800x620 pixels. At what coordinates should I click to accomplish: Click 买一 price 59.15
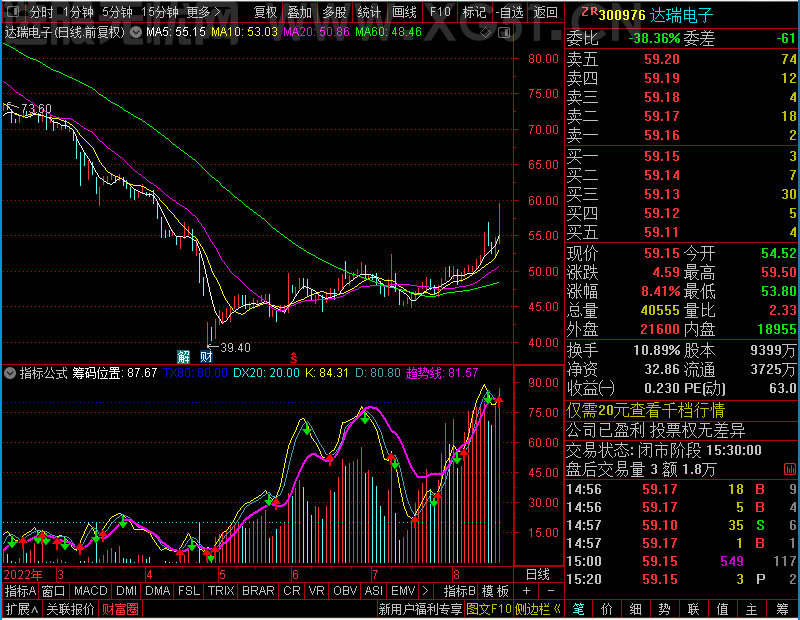pyautogui.click(x=662, y=156)
